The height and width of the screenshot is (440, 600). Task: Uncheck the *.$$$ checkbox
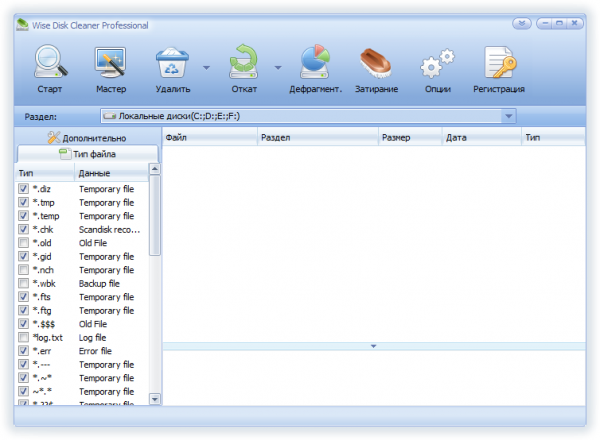24,324
